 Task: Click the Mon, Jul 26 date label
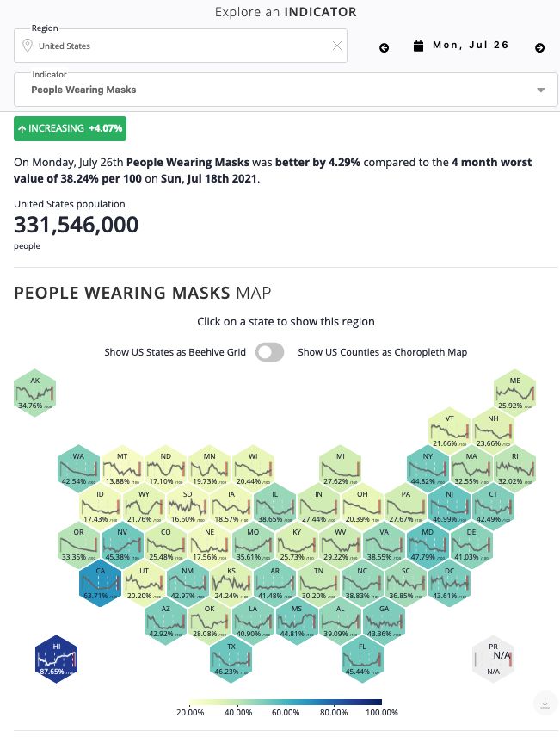[471, 46]
